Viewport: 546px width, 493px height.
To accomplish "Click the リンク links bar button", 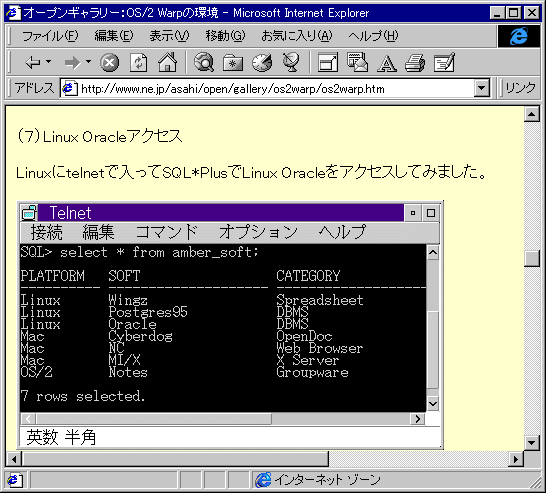I will (x=520, y=88).
